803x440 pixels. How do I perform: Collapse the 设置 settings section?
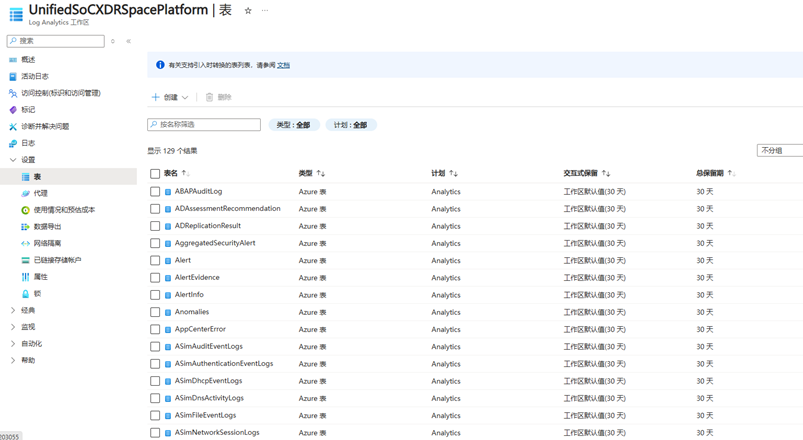click(x=13, y=160)
